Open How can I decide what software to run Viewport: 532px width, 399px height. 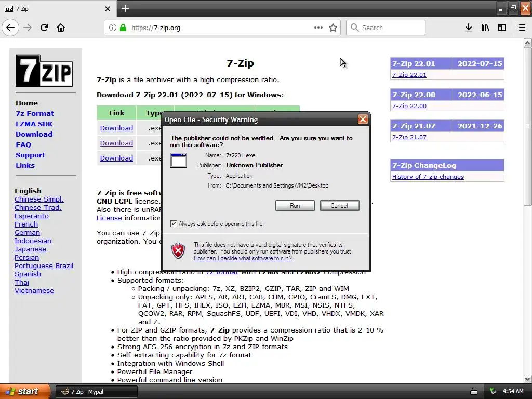pyautogui.click(x=243, y=258)
